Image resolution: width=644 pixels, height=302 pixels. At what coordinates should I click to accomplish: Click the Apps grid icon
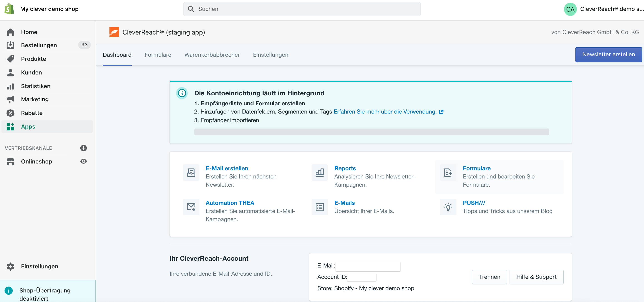[10, 126]
